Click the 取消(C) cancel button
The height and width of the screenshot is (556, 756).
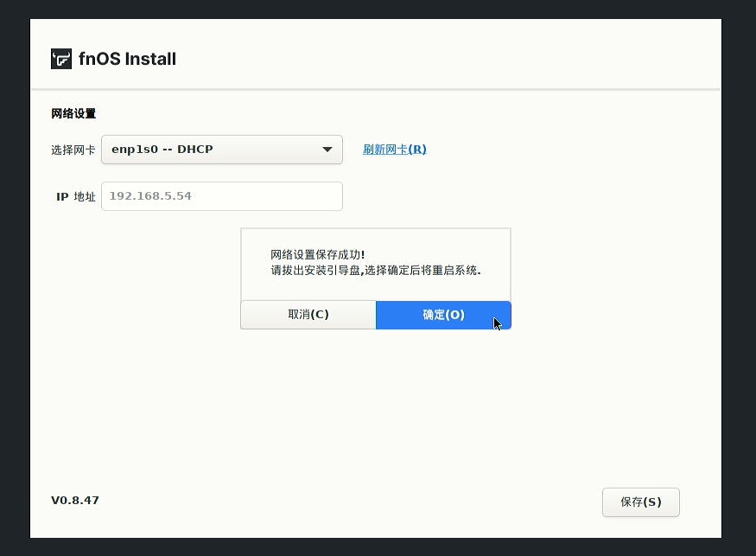[308, 315]
